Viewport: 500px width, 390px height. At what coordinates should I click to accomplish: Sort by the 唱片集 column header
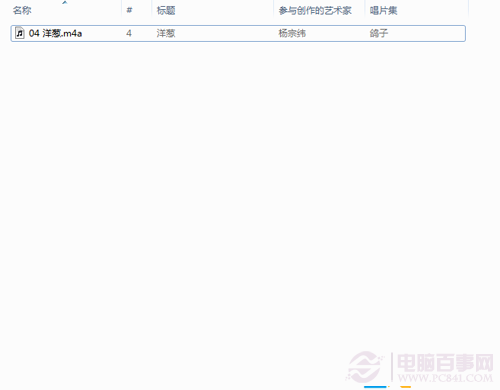coord(383,11)
